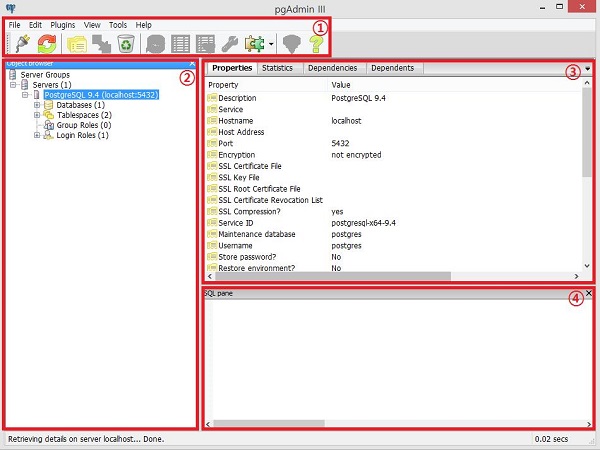Select the Maintenance database row

coord(394,234)
